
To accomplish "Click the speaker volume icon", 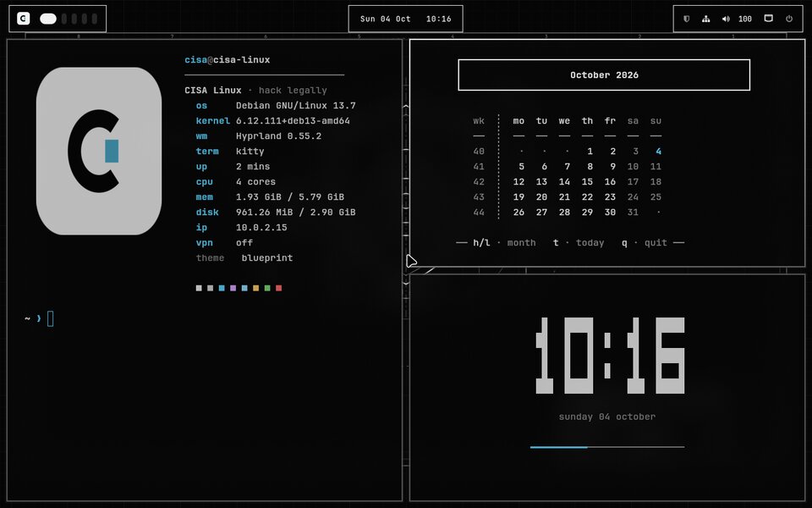I will [x=726, y=19].
